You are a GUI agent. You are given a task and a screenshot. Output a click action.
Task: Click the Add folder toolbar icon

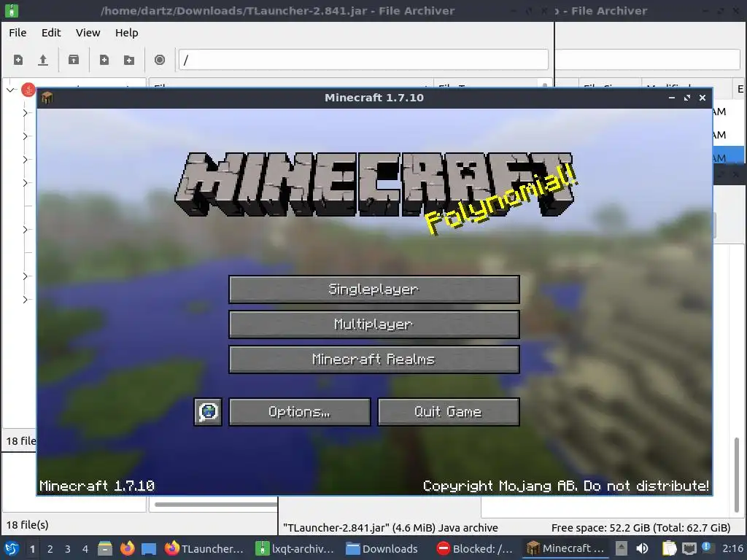[128, 60]
